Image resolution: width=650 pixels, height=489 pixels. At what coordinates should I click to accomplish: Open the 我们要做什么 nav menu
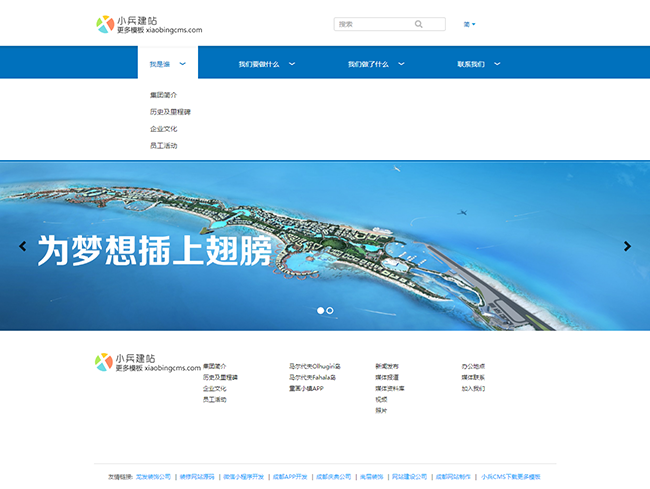(259, 64)
